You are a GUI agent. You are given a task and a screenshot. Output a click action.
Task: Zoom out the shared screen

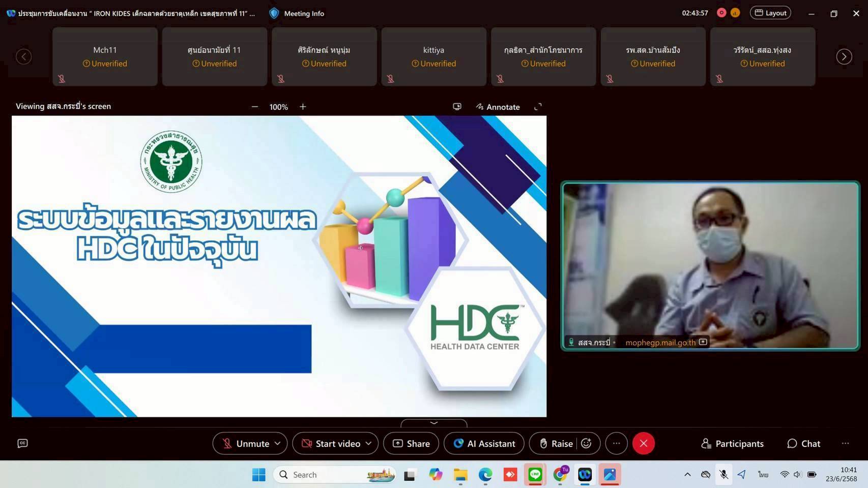click(255, 107)
